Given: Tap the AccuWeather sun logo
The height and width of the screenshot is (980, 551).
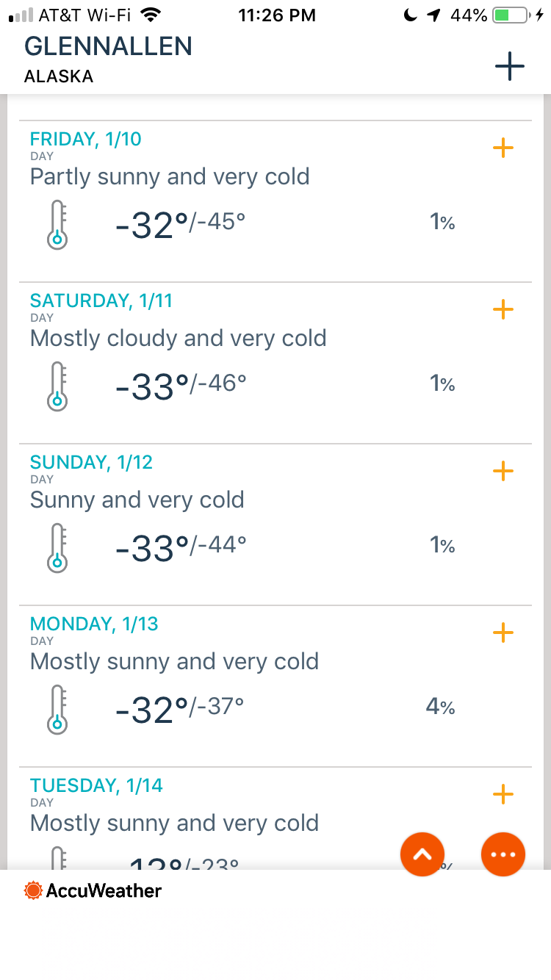Looking at the screenshot, I should pyautogui.click(x=33, y=890).
